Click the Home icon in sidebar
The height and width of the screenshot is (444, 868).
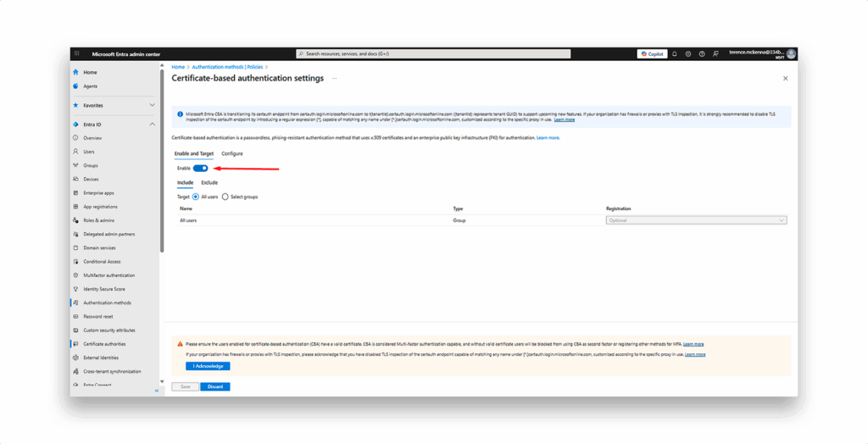pyautogui.click(x=75, y=72)
